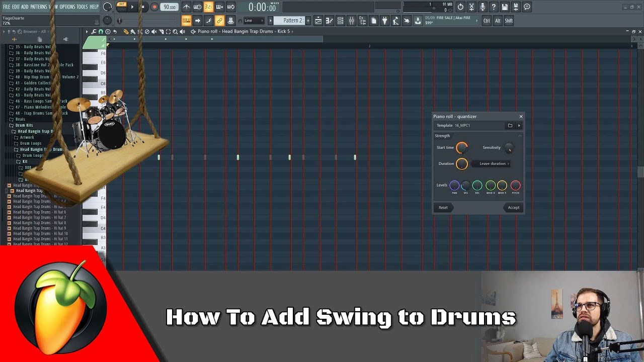The height and width of the screenshot is (362, 644).
Task: Open the PATTERNS menu
Action: click(x=38, y=7)
